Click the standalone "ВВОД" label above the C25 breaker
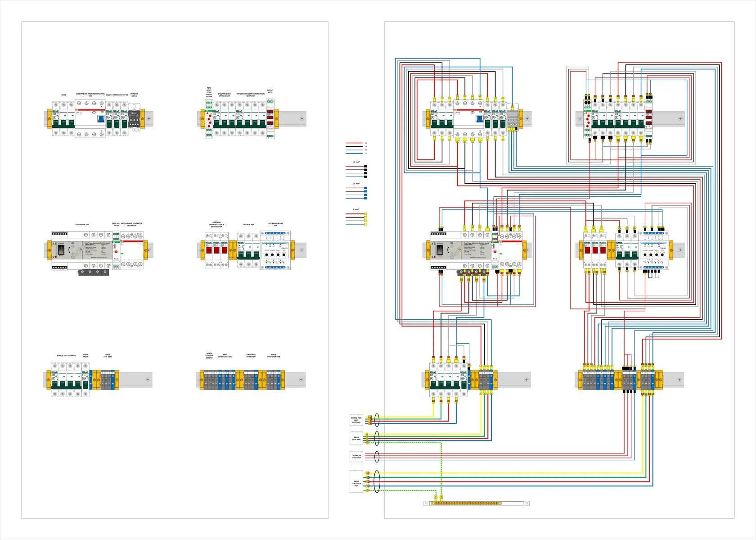This screenshot has width=756, height=540. pos(63,95)
